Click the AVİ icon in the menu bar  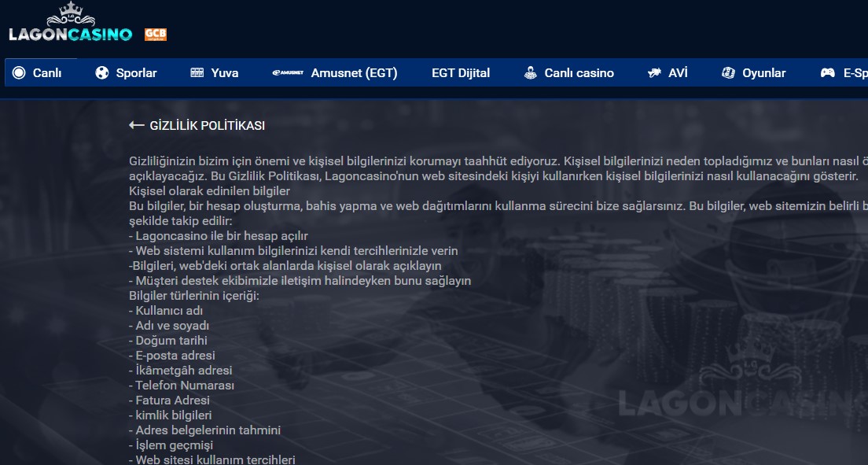point(653,72)
